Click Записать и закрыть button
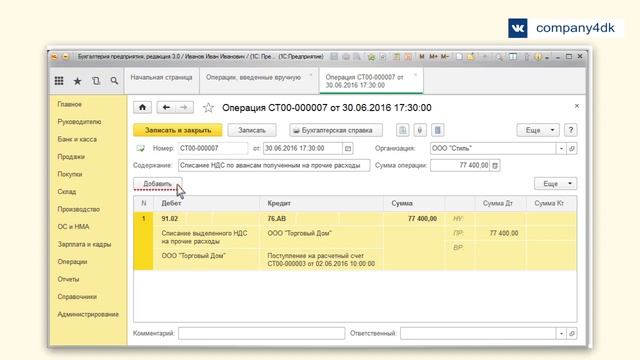This screenshot has height=360, width=640. pos(178,130)
